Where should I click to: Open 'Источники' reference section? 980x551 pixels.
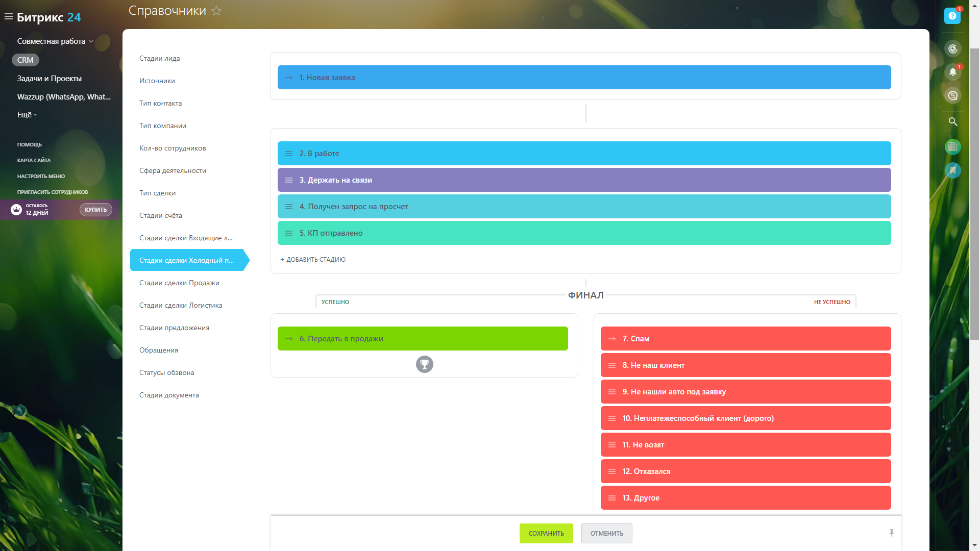click(x=157, y=81)
